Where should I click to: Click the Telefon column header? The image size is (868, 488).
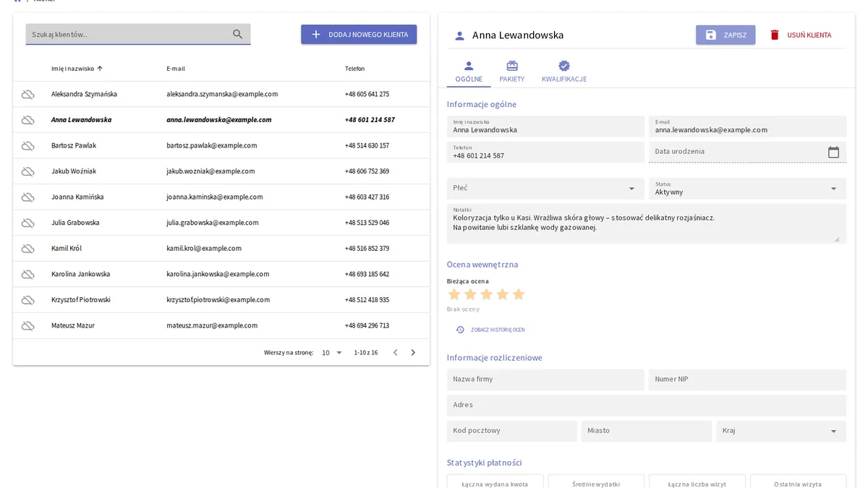point(355,69)
